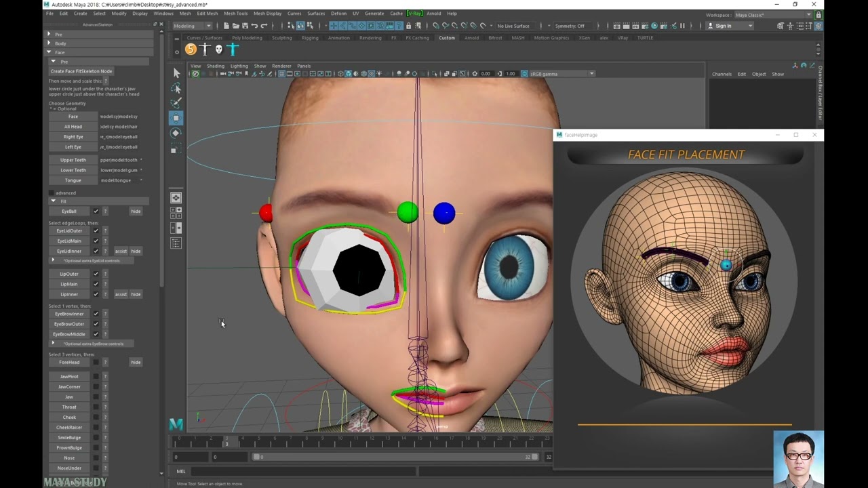Viewport: 868px width, 488px height.
Task: Click Create Face FitSkeleton Node button
Action: coord(81,71)
